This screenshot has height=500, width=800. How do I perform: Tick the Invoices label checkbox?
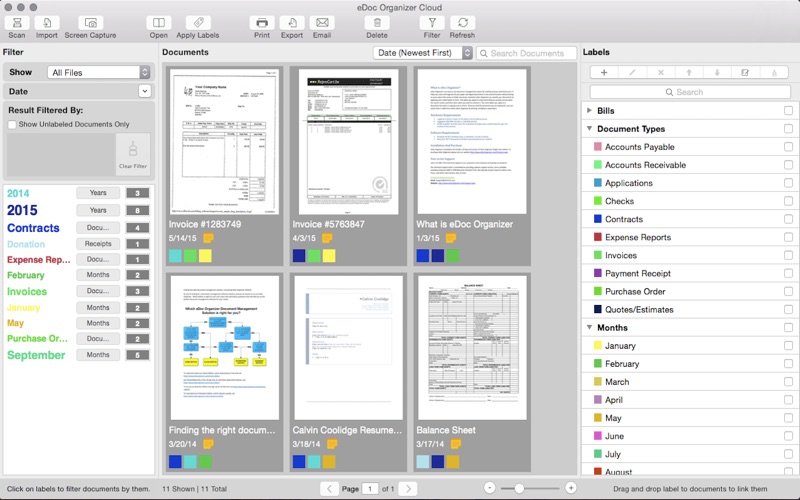788,256
